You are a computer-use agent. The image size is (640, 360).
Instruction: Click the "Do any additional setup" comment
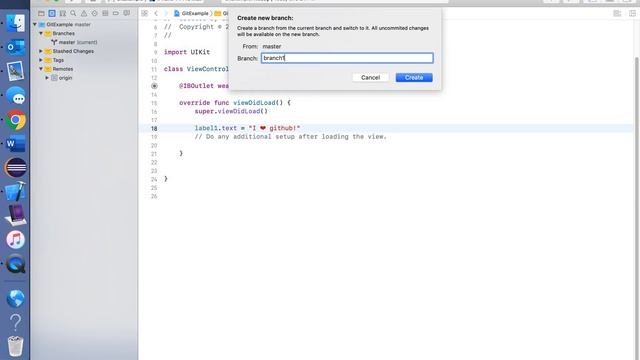point(291,137)
